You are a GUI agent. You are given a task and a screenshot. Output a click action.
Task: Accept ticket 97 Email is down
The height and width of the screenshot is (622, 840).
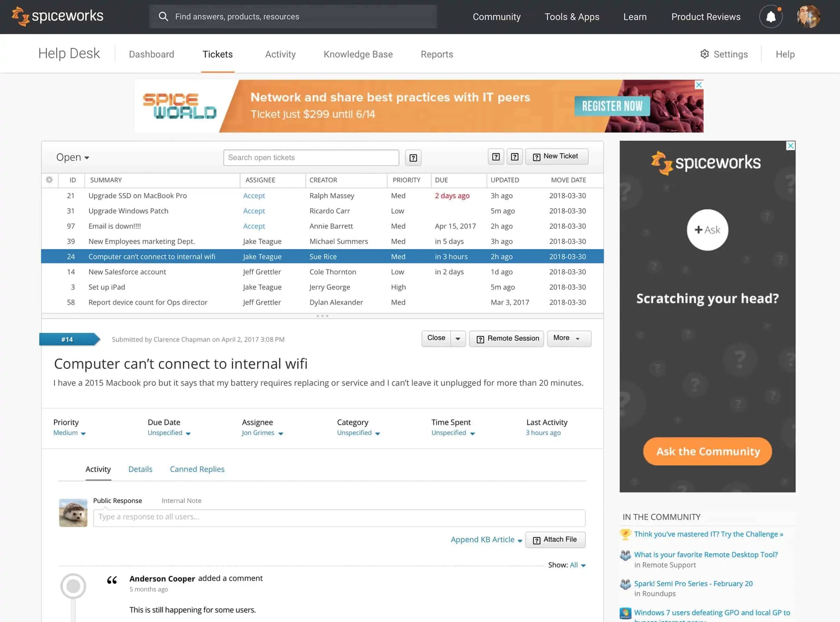pyautogui.click(x=254, y=226)
